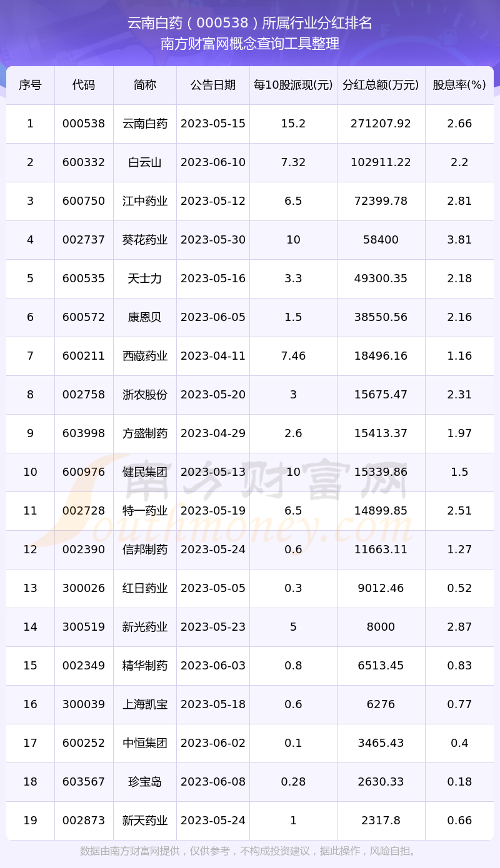Viewport: 500px width, 868px height.
Task: Click the 序号 column header
Action: (30, 85)
